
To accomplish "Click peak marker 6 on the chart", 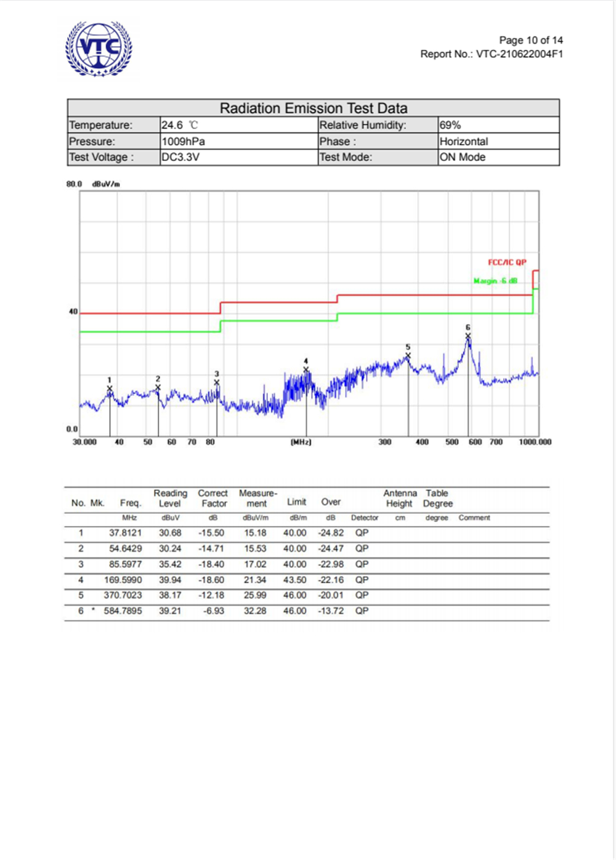I will [468, 336].
